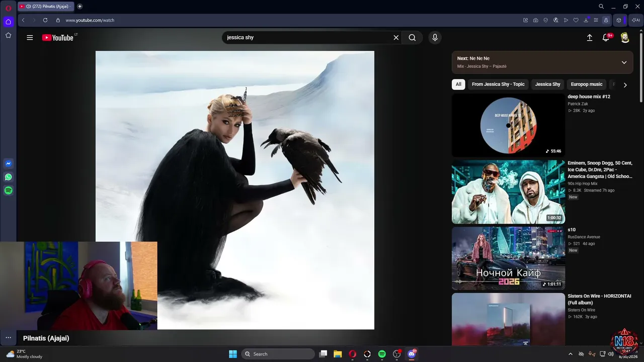Image resolution: width=644 pixels, height=362 pixels.
Task: Open the Eminem and Snoop Dogg mix thumbnail
Action: 508,192
